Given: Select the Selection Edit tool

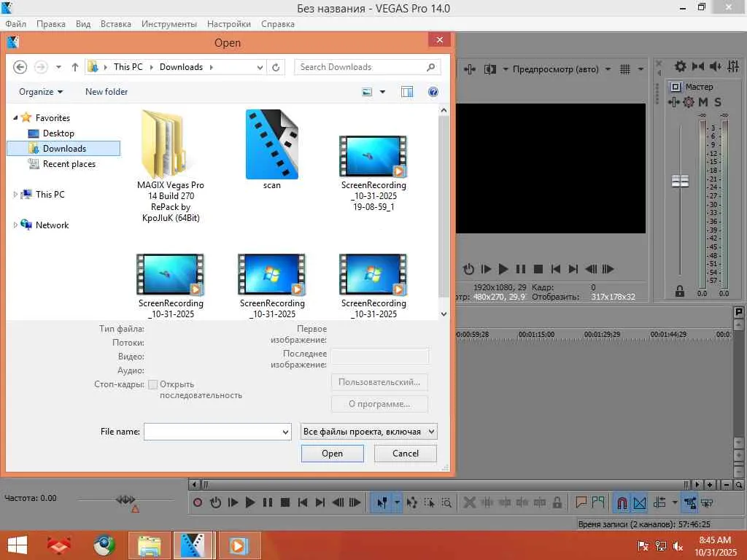Looking at the screenshot, I should click(429, 502).
